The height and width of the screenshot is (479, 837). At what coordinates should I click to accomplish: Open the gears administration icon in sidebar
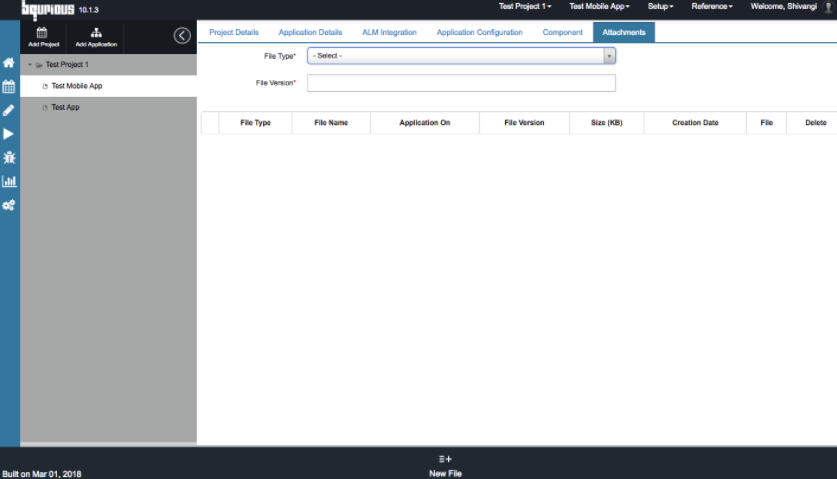pos(9,205)
